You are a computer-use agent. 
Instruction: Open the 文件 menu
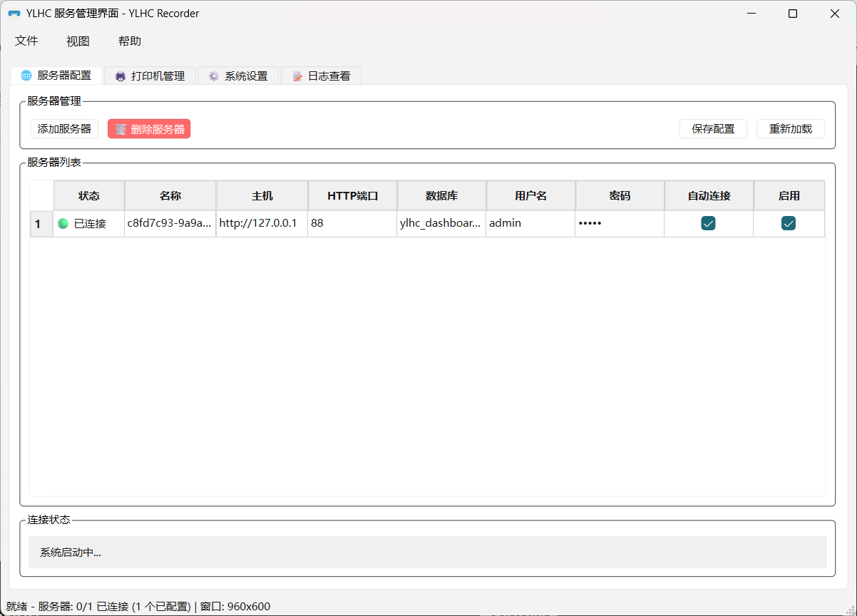[26, 41]
